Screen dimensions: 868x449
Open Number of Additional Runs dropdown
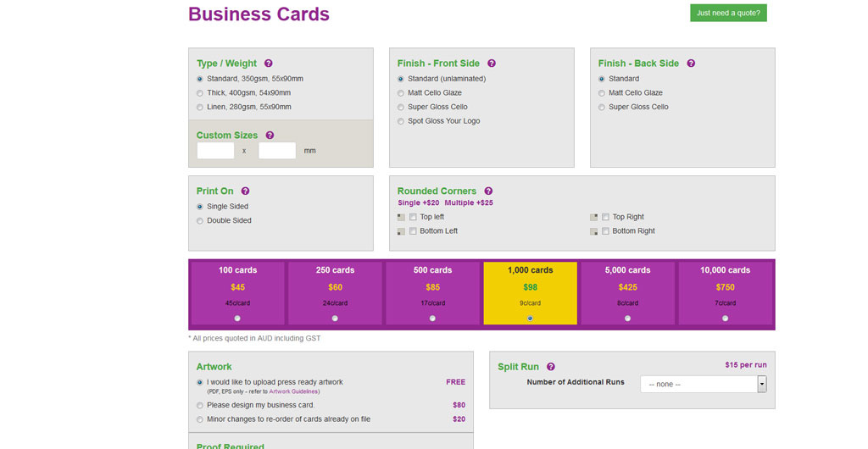(x=703, y=384)
